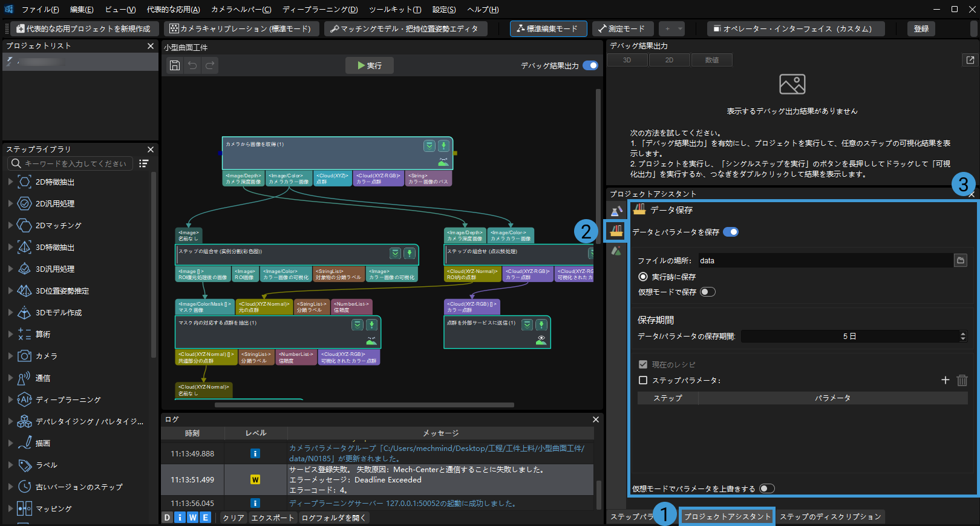Click the 実行 run button
The height and width of the screenshot is (526, 980).
coord(369,65)
